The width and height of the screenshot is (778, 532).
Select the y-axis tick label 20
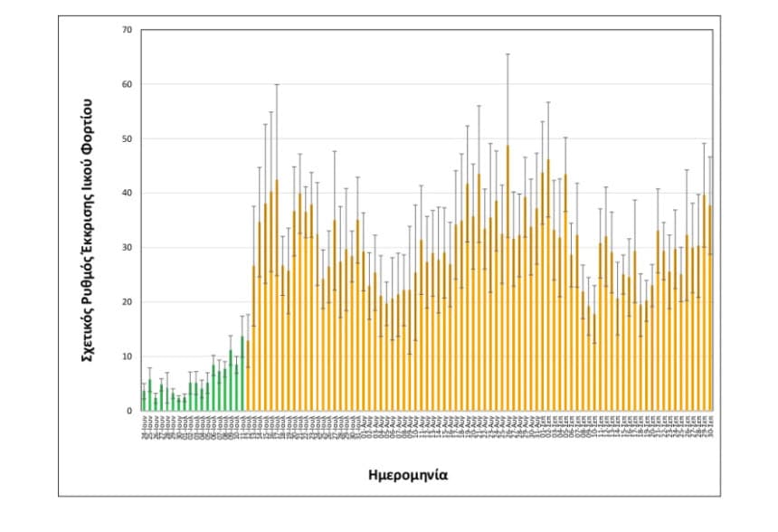127,302
